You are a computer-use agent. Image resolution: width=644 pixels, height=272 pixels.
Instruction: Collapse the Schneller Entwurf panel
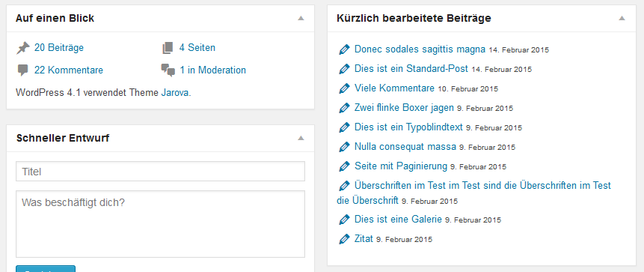pyautogui.click(x=301, y=138)
